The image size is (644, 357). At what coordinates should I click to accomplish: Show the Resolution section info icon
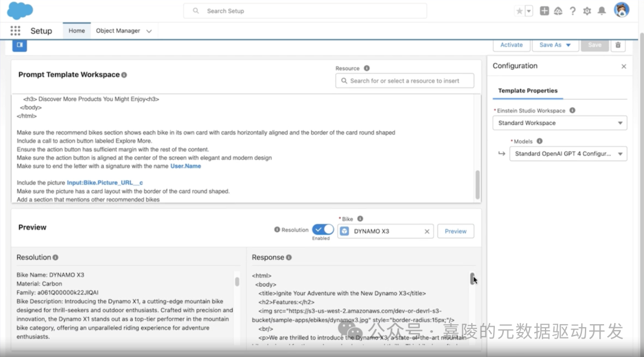(55, 257)
